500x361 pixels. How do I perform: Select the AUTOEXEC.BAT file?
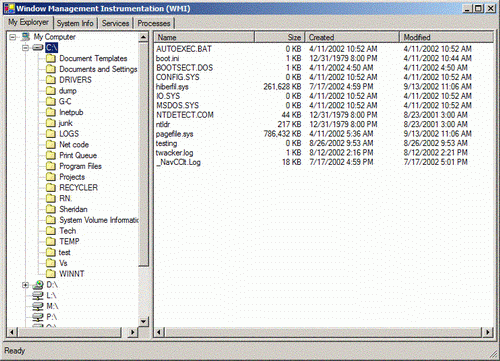pos(184,49)
